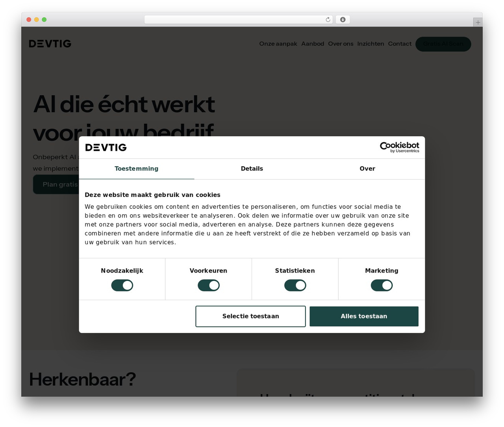Click the DEVTIG logo in the cookie dialog

tap(106, 147)
